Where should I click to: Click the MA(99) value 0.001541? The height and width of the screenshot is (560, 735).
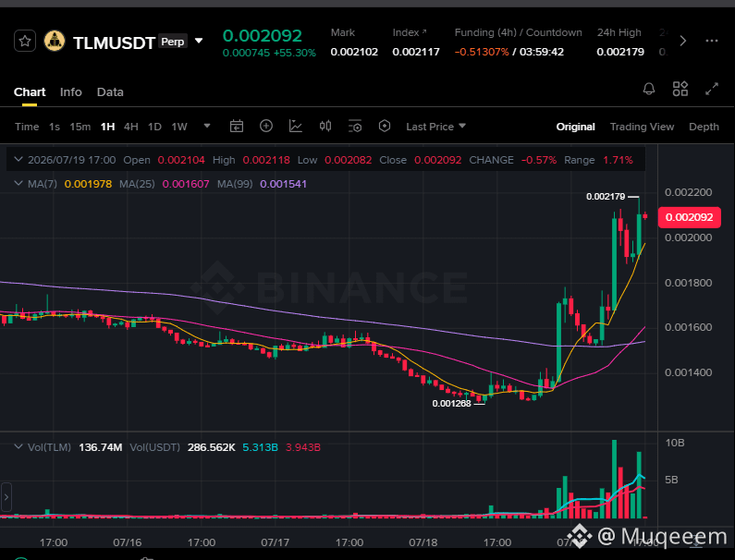tap(283, 184)
